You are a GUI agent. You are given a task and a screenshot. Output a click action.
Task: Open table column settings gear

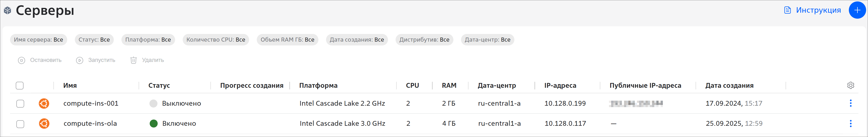pos(851,86)
